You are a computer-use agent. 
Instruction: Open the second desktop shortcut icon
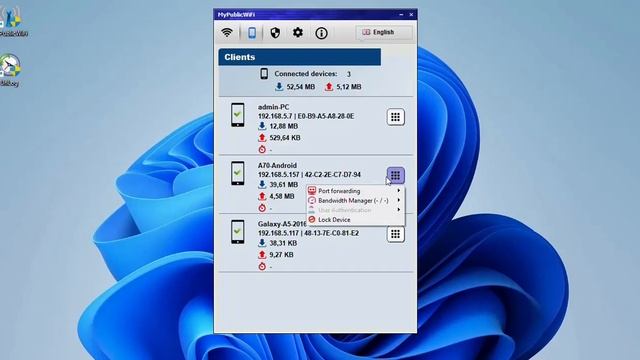(x=10, y=70)
